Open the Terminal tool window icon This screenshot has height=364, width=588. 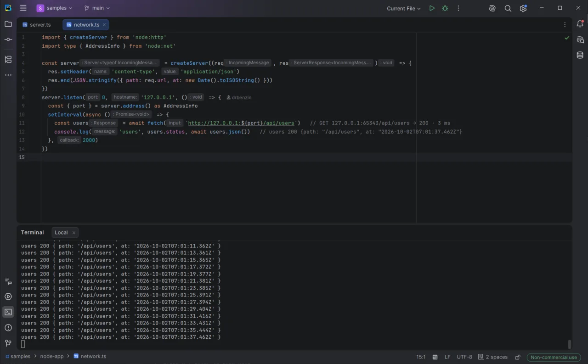click(x=8, y=312)
